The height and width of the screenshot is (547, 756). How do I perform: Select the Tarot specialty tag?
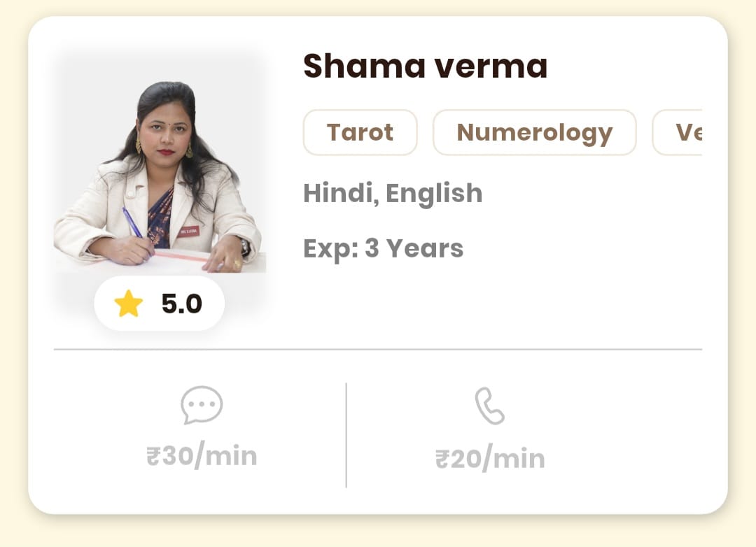(x=360, y=132)
